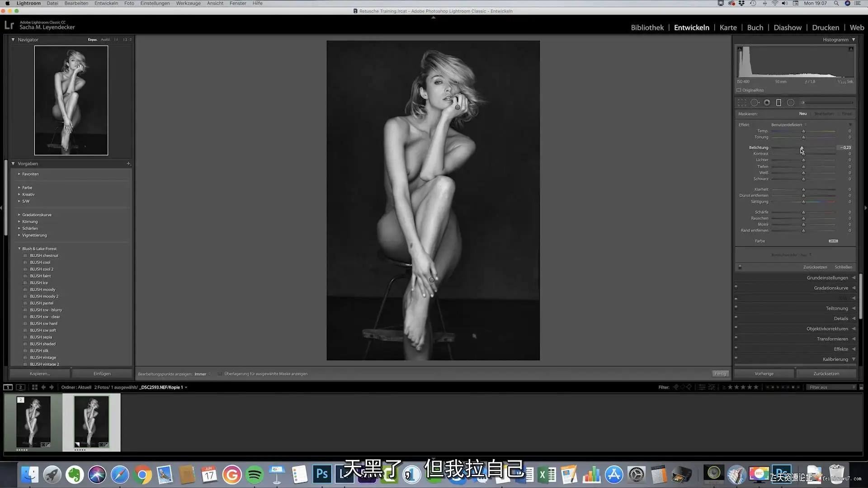Image resolution: width=868 pixels, height=488 pixels.
Task: Toggle mask overlay display checkbox
Action: coord(220,374)
